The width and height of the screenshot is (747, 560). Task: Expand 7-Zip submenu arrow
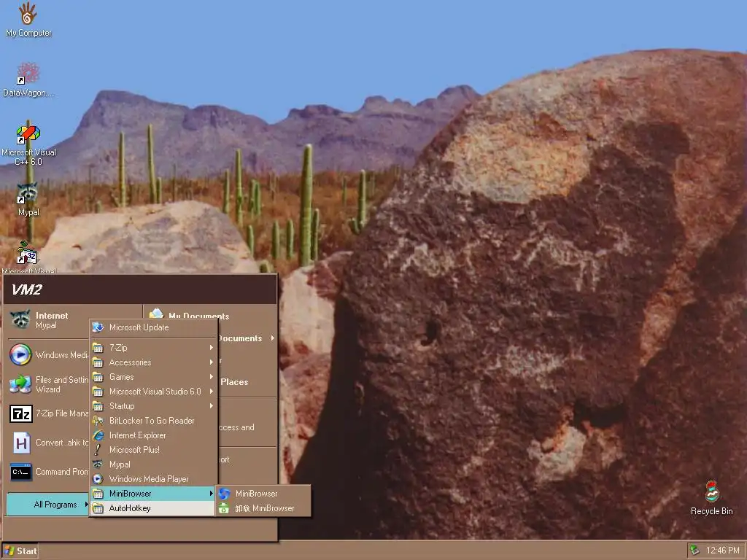211,348
